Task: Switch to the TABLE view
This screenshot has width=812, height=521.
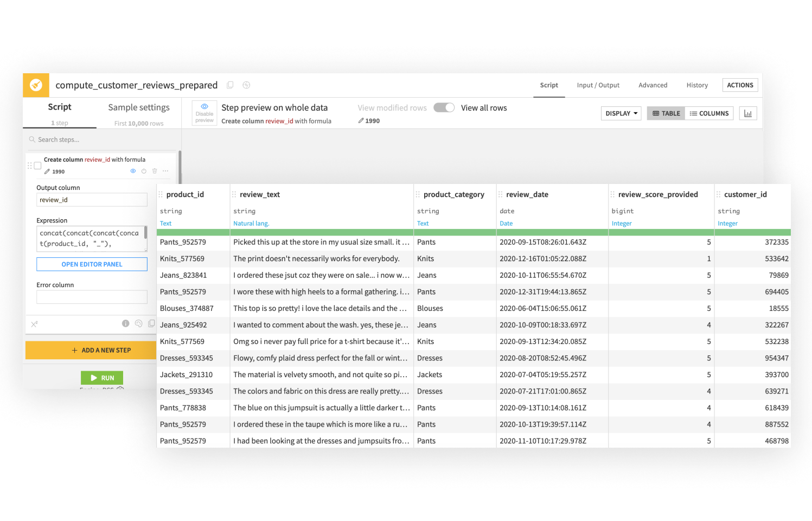Action: click(x=666, y=113)
